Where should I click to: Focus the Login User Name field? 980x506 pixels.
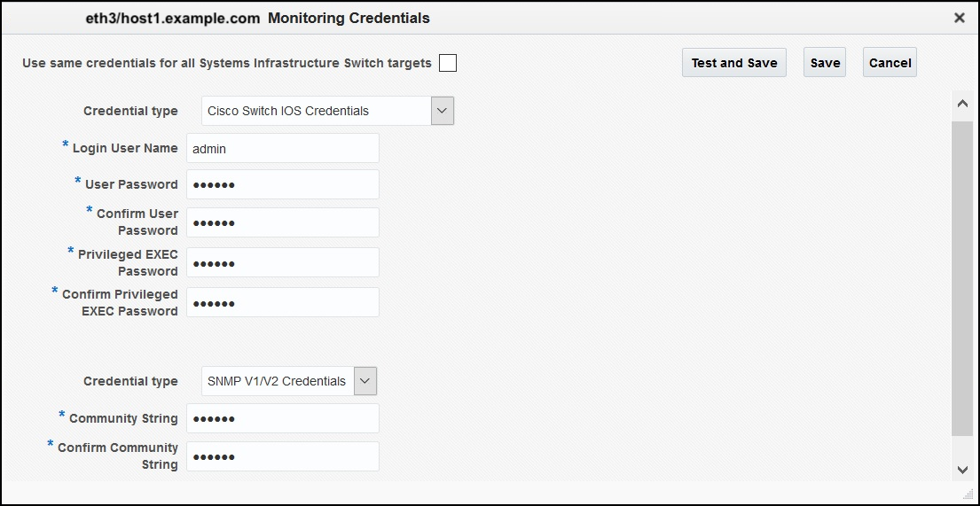(x=283, y=149)
